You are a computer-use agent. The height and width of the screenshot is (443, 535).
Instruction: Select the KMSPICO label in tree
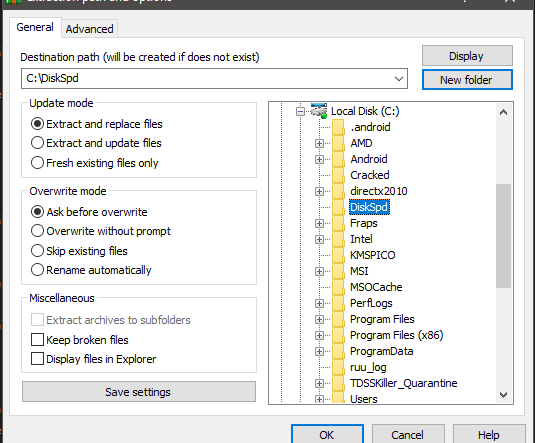[x=373, y=255]
